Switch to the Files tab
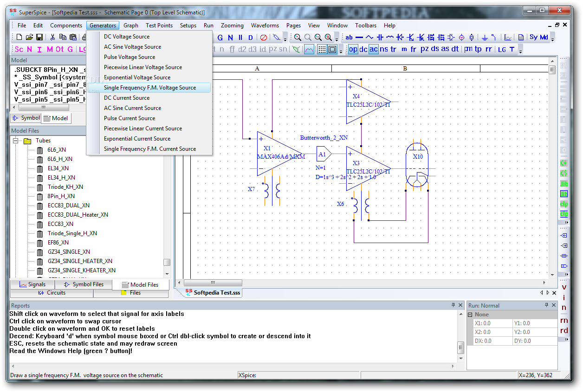 pyautogui.click(x=131, y=293)
